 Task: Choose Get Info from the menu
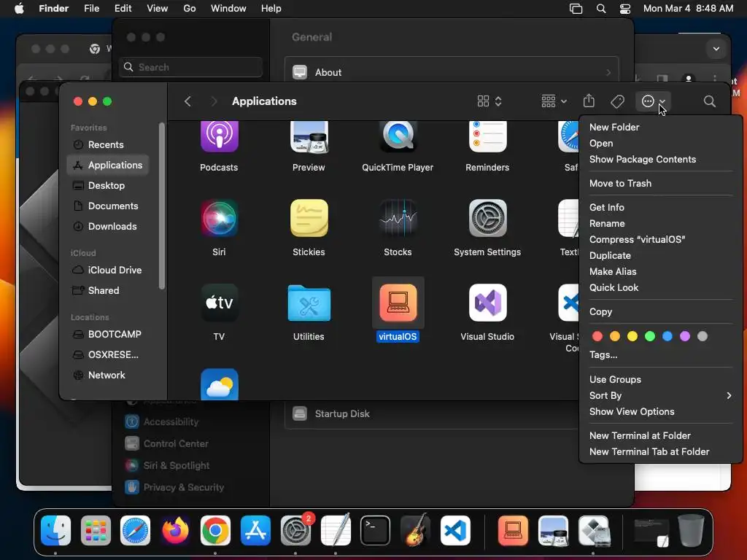coord(606,208)
